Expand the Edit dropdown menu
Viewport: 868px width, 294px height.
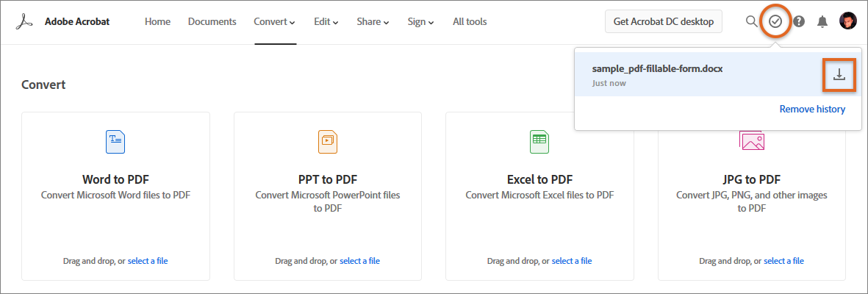pyautogui.click(x=326, y=21)
